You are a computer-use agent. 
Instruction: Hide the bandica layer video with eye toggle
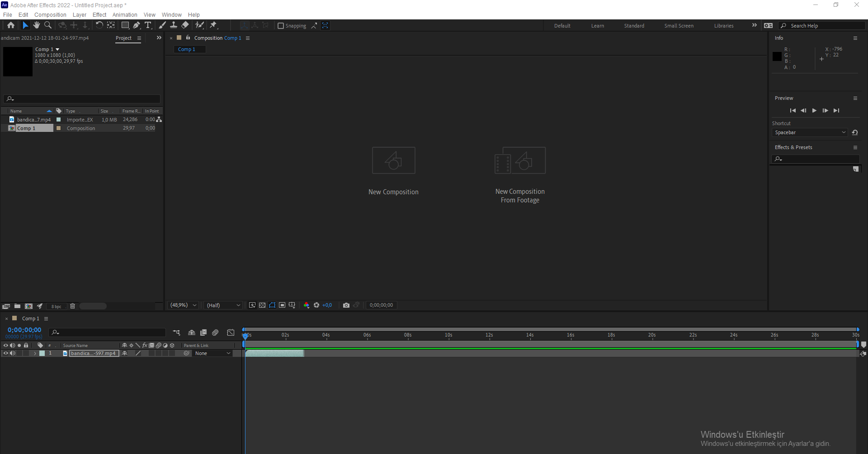click(x=5, y=353)
